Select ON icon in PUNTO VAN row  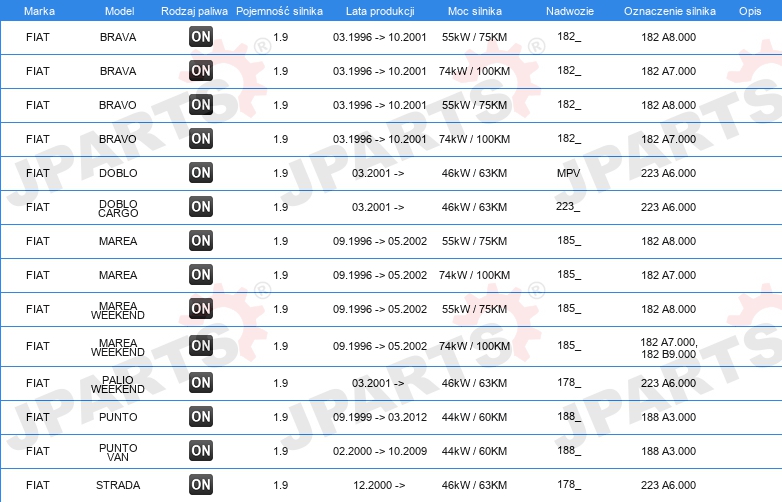201,451
